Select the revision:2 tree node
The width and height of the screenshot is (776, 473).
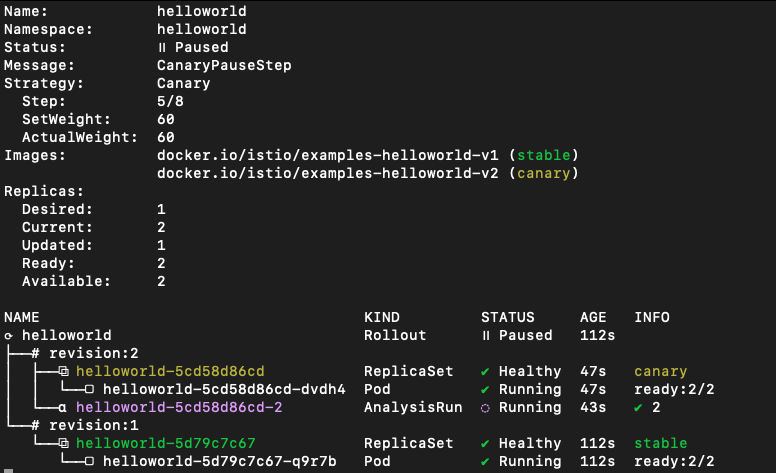click(x=85, y=353)
